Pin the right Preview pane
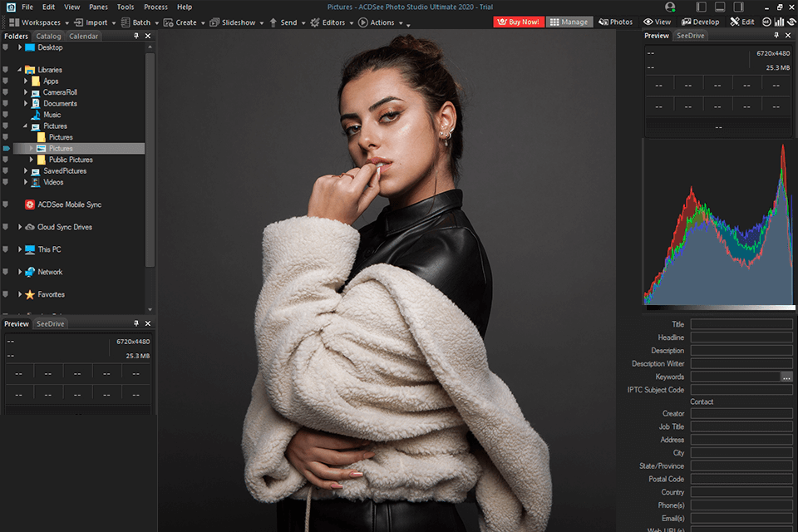The height and width of the screenshot is (532, 798). [776, 35]
